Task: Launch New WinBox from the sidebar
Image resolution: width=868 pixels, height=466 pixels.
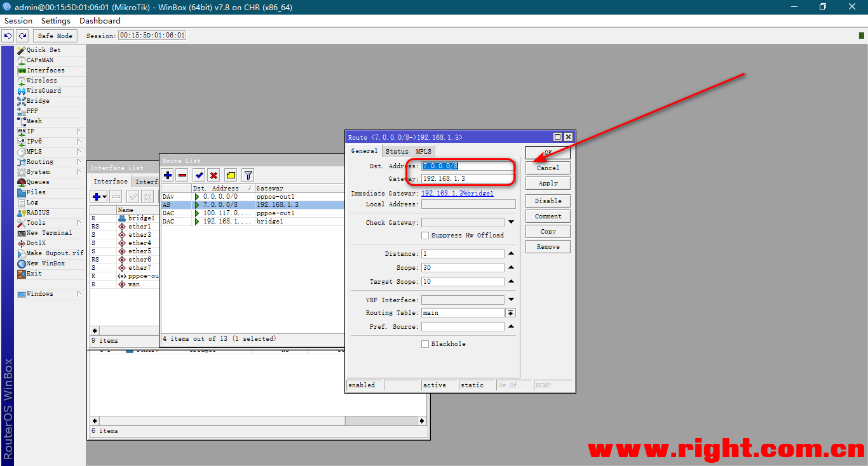Action: coord(46,263)
